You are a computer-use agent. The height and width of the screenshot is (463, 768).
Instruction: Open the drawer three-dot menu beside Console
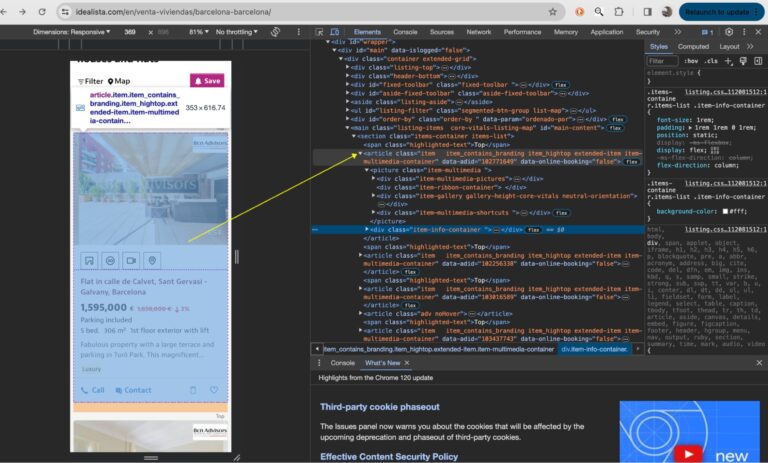click(319, 363)
